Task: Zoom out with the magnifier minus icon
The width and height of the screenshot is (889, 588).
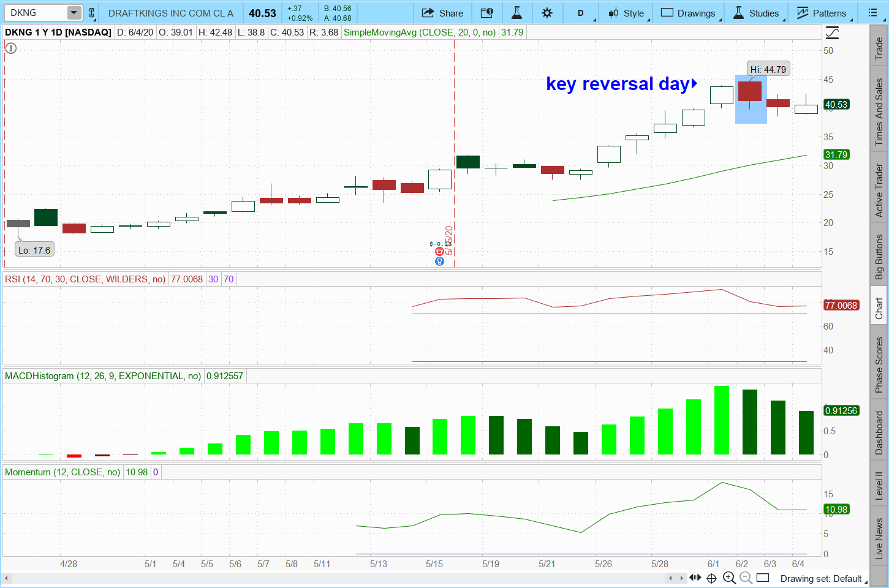Action: coord(746,578)
